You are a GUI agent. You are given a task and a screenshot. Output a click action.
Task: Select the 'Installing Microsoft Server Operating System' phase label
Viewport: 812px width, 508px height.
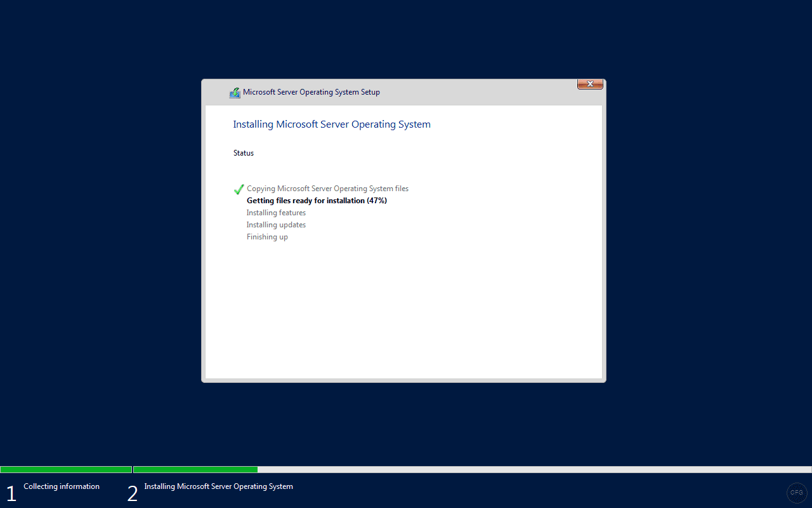(x=218, y=486)
